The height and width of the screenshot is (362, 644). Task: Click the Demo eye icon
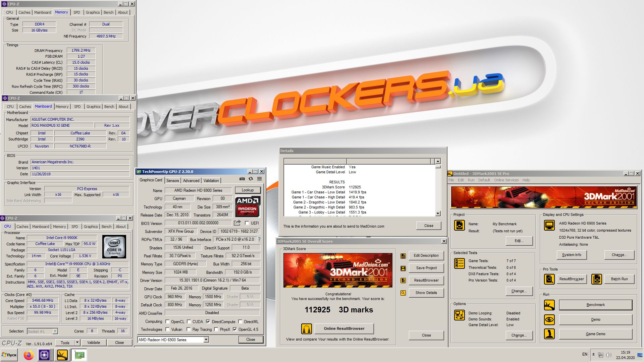click(549, 319)
